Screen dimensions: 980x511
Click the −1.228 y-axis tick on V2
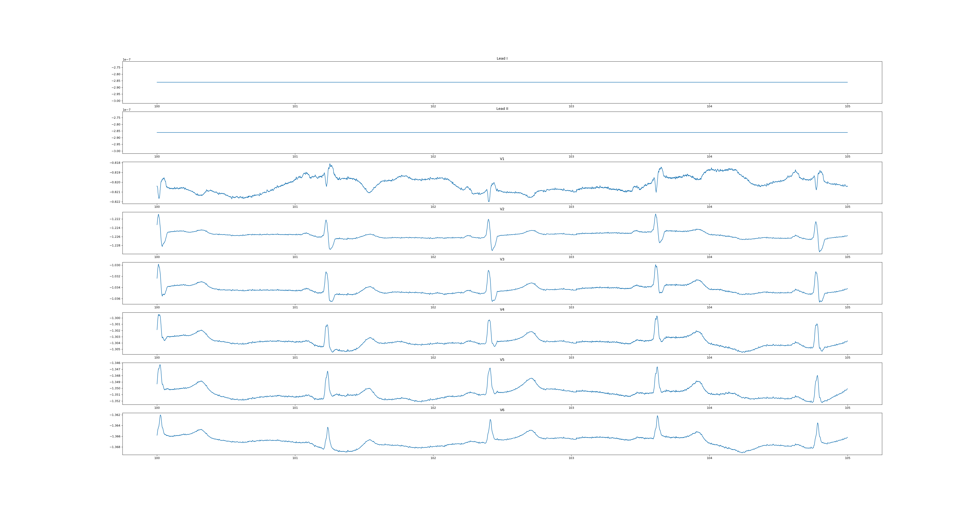tap(115, 246)
